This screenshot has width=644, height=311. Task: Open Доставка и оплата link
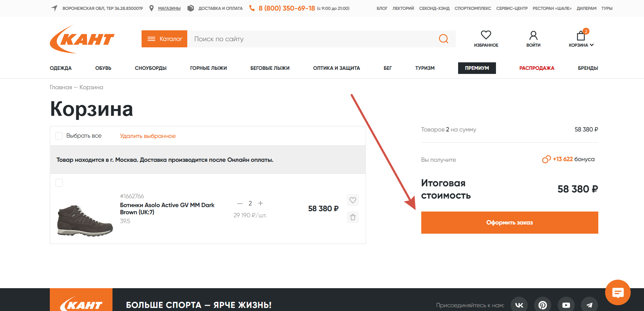pyautogui.click(x=221, y=8)
